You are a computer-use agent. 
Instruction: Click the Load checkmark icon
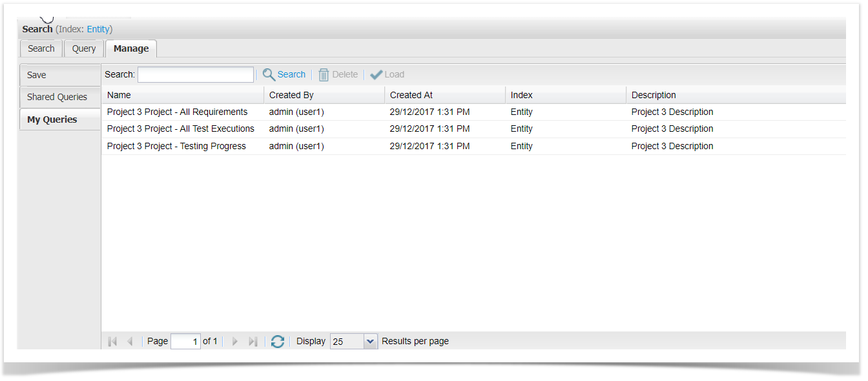(377, 75)
